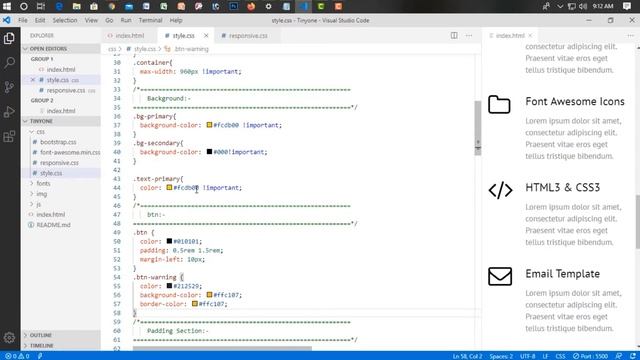Screen dimensions: 640x360
Task: Open Source Control view
Action: coord(9,87)
